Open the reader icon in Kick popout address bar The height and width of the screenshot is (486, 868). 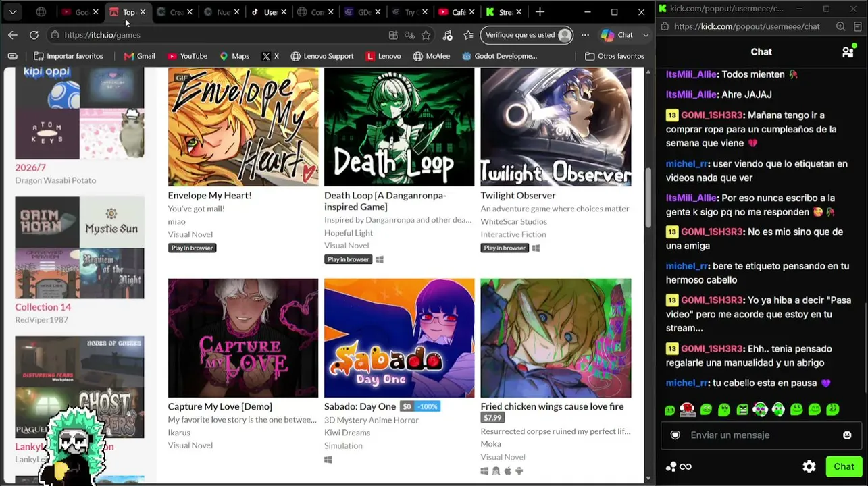click(x=858, y=26)
